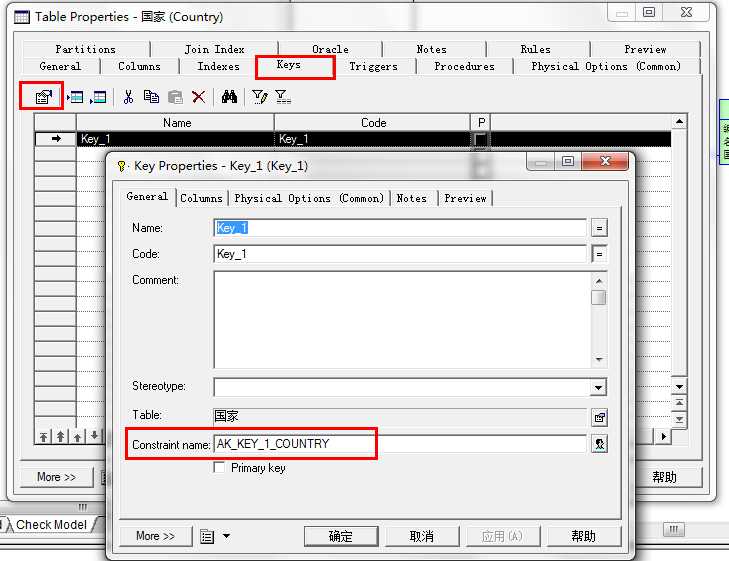Open table properties icon beside Table field
This screenshot has height=561, width=729.
(599, 417)
